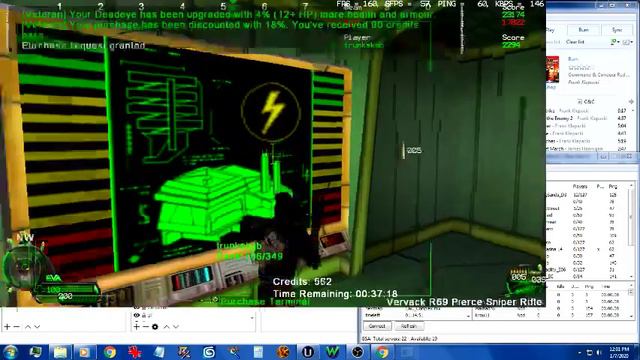640x360 pixels.
Task: Add a source with plus in OBS sources
Action: 136,327
